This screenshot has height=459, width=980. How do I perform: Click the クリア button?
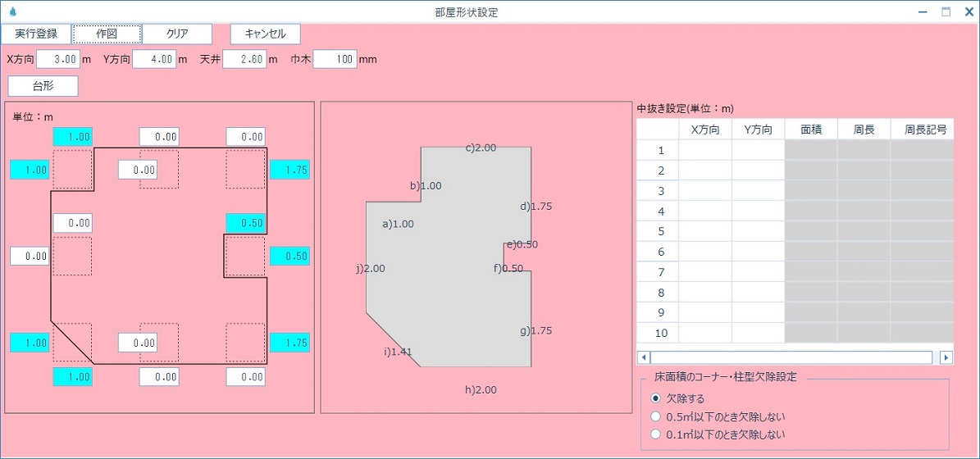tap(177, 34)
